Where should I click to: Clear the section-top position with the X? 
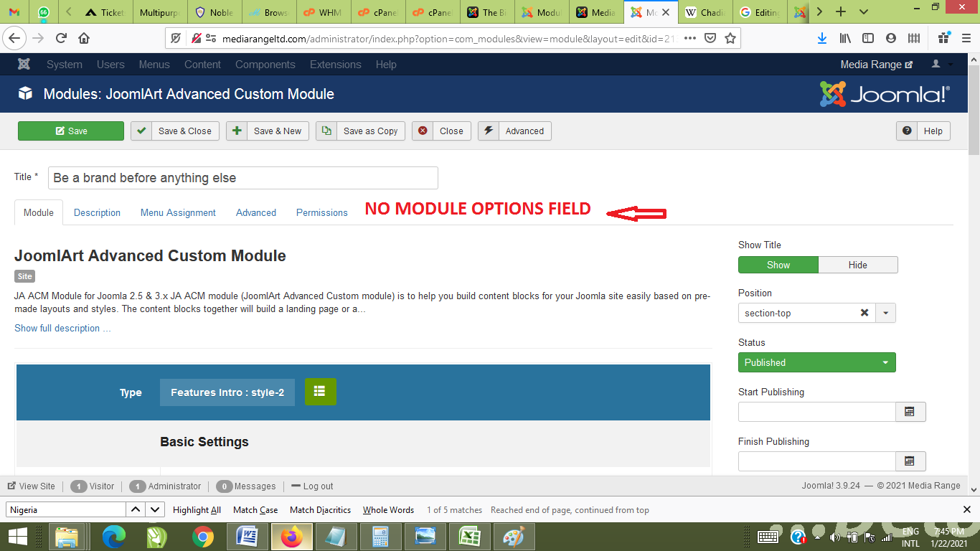[864, 313]
